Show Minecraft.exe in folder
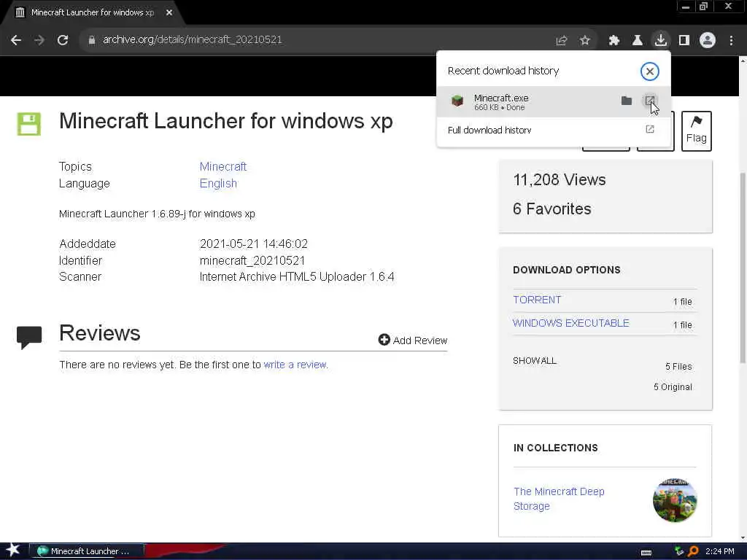The height and width of the screenshot is (560, 747). (x=627, y=101)
